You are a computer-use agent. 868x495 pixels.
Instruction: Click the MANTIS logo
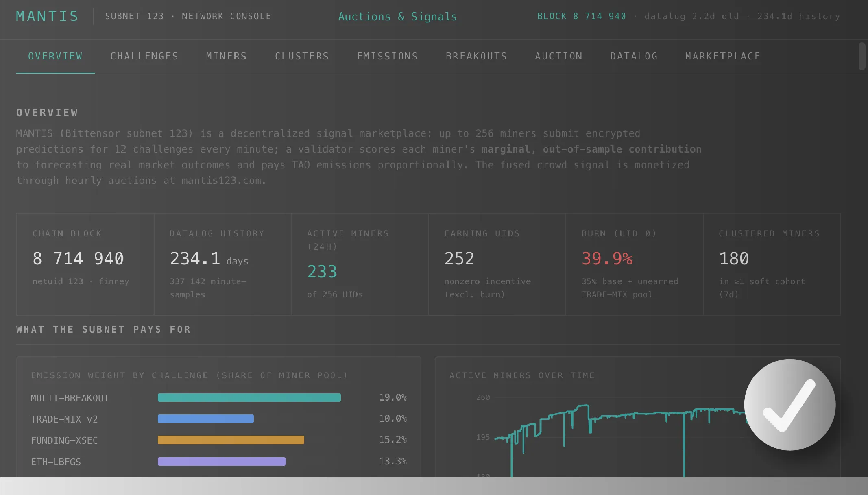tap(47, 16)
